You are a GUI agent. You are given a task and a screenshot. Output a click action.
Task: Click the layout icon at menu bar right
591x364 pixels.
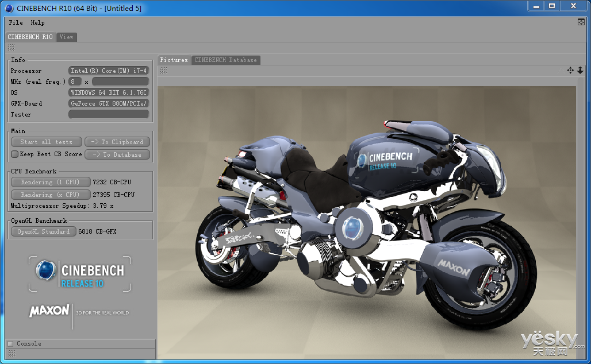tap(581, 22)
